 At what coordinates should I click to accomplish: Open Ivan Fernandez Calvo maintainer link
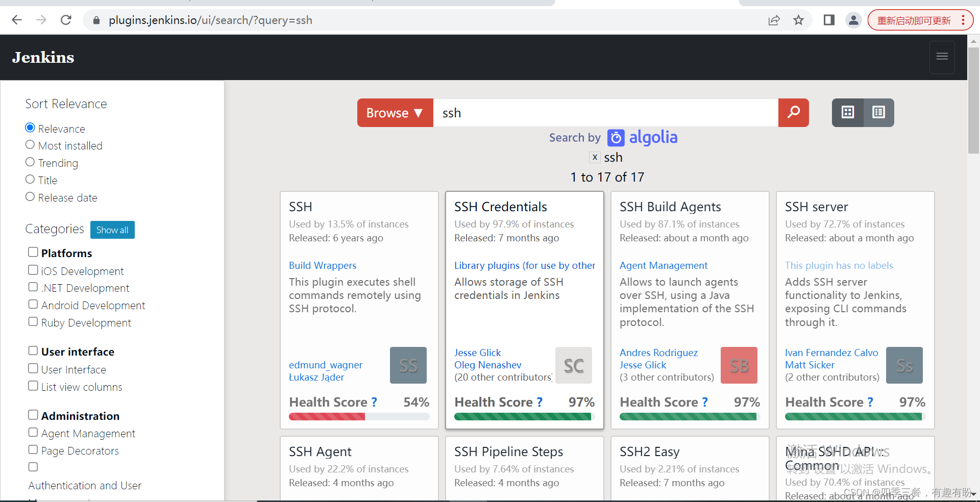coord(831,353)
